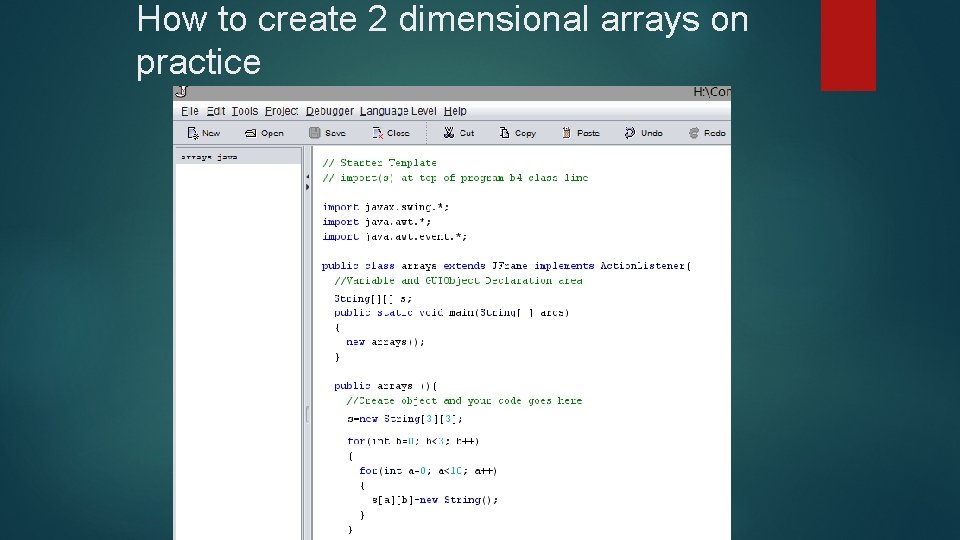Click the 's=new String[3][3];' line
This screenshot has height=540, width=960.
pos(405,419)
